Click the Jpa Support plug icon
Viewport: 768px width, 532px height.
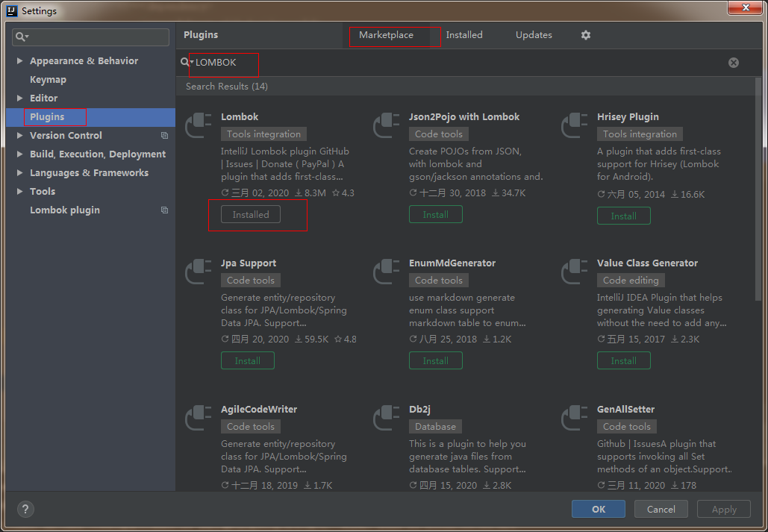[x=199, y=272]
